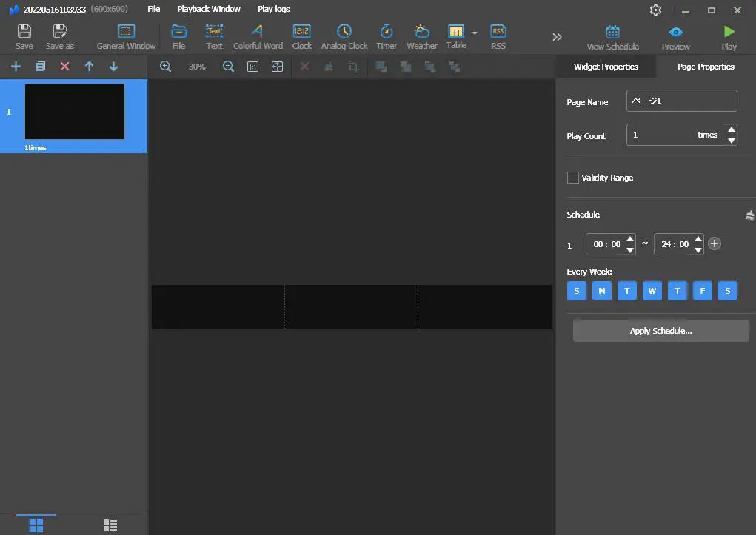The image size is (756, 535).
Task: Open the Timer widget tool
Action: (387, 35)
